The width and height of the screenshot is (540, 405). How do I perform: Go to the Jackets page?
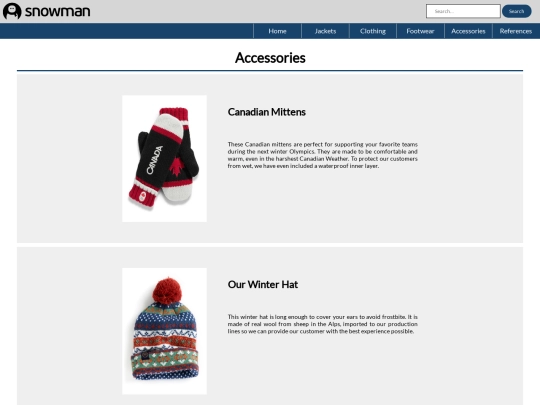click(325, 31)
